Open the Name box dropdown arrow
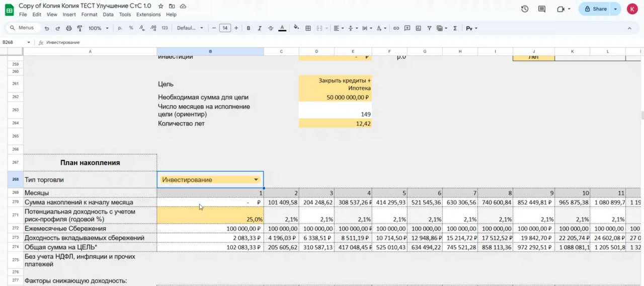The image size is (644, 286). point(29,42)
